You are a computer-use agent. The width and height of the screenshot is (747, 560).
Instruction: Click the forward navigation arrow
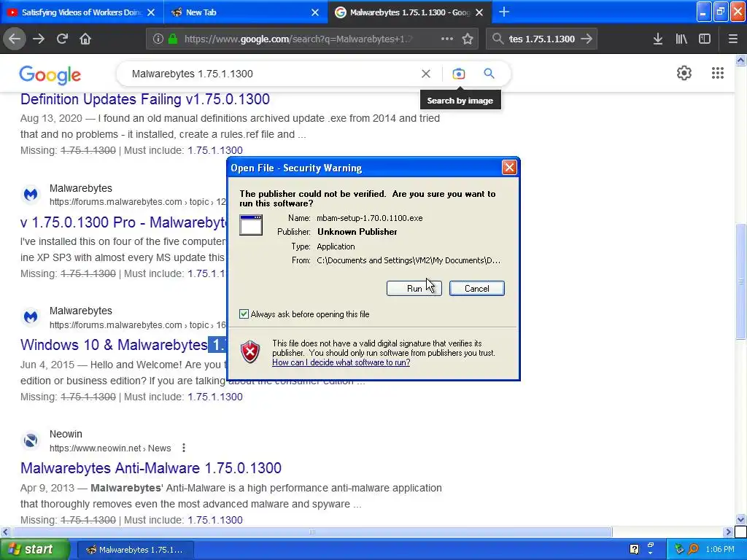point(39,39)
